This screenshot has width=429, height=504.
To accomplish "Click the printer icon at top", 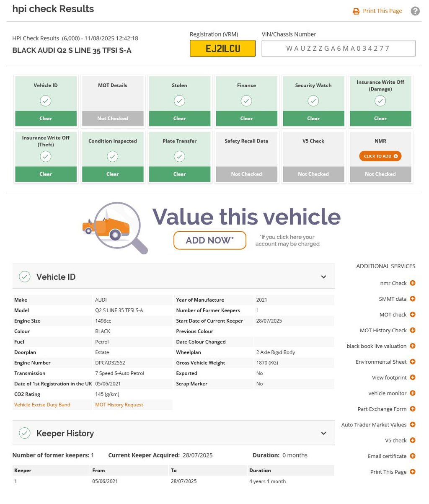I will tap(356, 11).
